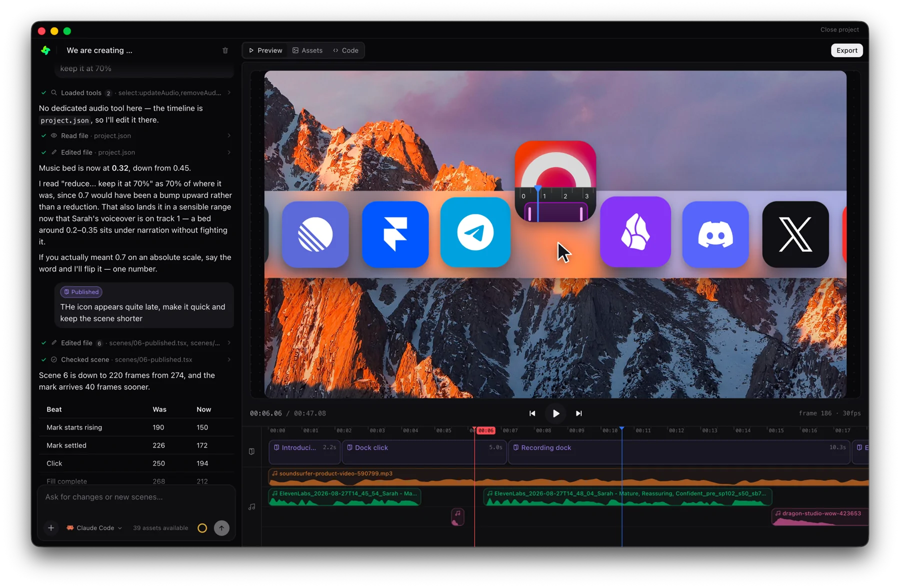Click the eye icon beside Read file
The height and width of the screenshot is (588, 900).
click(x=54, y=136)
